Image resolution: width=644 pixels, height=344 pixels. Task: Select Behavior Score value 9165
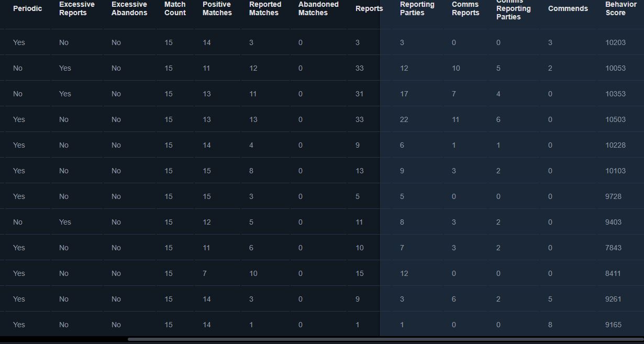[x=613, y=325]
